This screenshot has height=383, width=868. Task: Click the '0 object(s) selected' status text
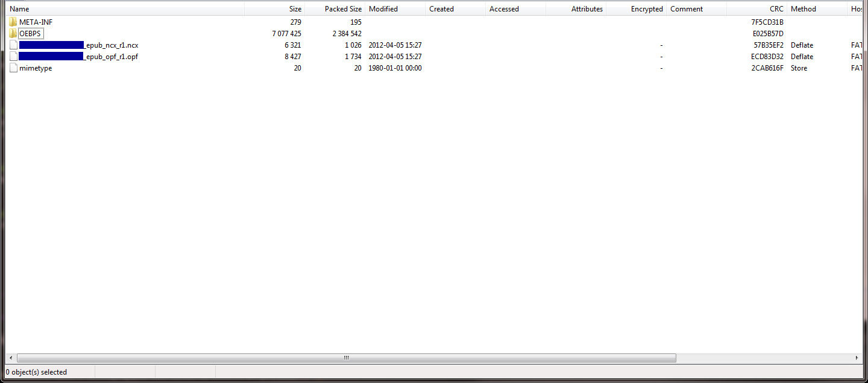pyautogui.click(x=37, y=372)
